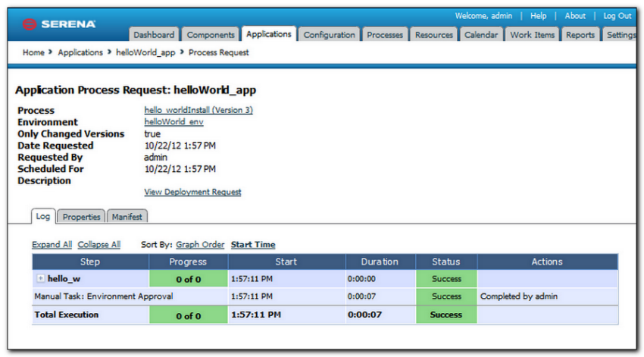
Task: Open the About link
Action: point(575,16)
